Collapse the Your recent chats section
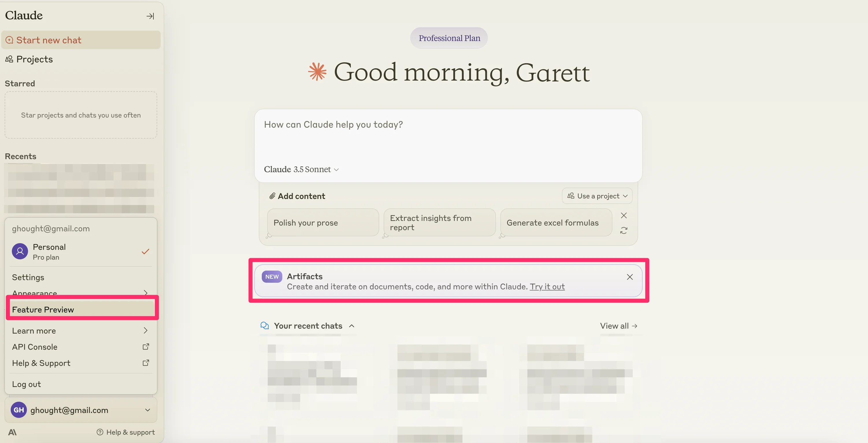The image size is (868, 443). point(351,326)
